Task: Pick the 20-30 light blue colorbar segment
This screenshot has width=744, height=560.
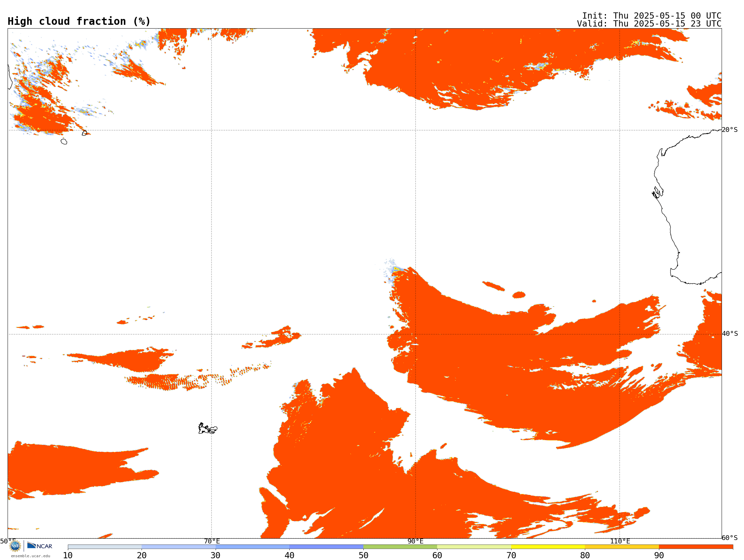Action: (x=178, y=547)
